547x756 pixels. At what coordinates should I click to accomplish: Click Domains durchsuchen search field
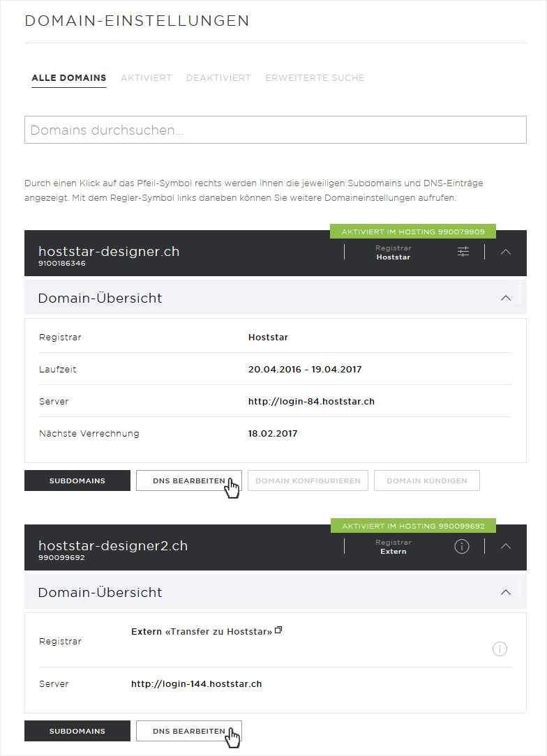(x=276, y=130)
